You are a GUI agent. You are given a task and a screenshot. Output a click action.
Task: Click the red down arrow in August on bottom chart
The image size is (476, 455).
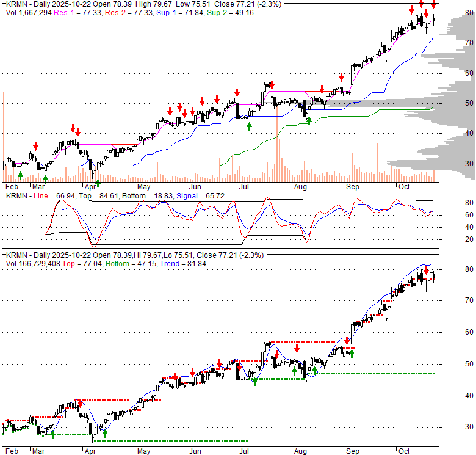(x=297, y=349)
